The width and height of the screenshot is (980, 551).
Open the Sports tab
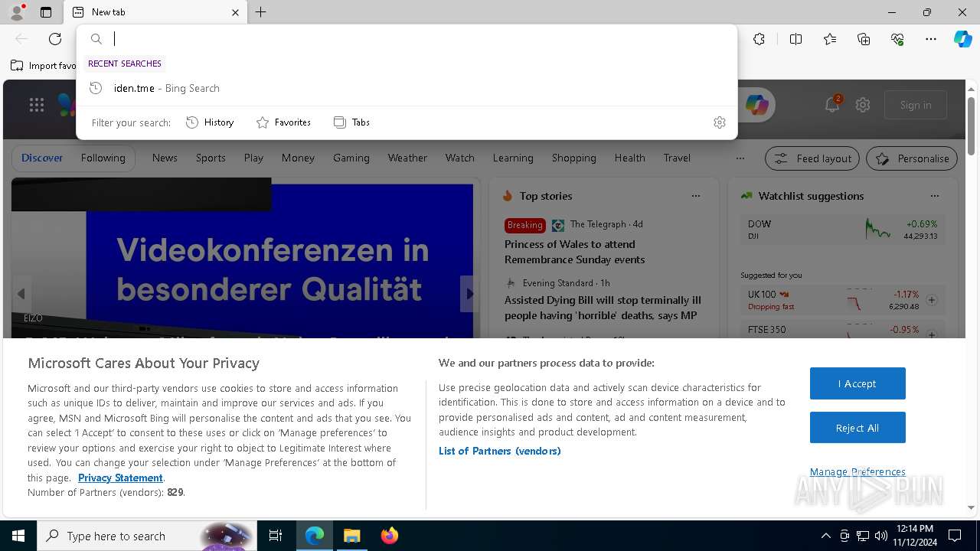coord(211,158)
